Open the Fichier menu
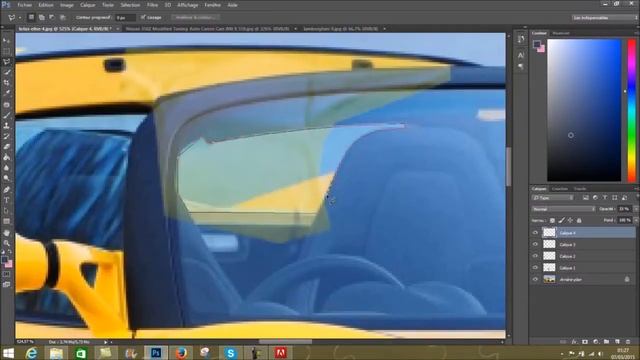The width and height of the screenshot is (640, 360). click(25, 5)
